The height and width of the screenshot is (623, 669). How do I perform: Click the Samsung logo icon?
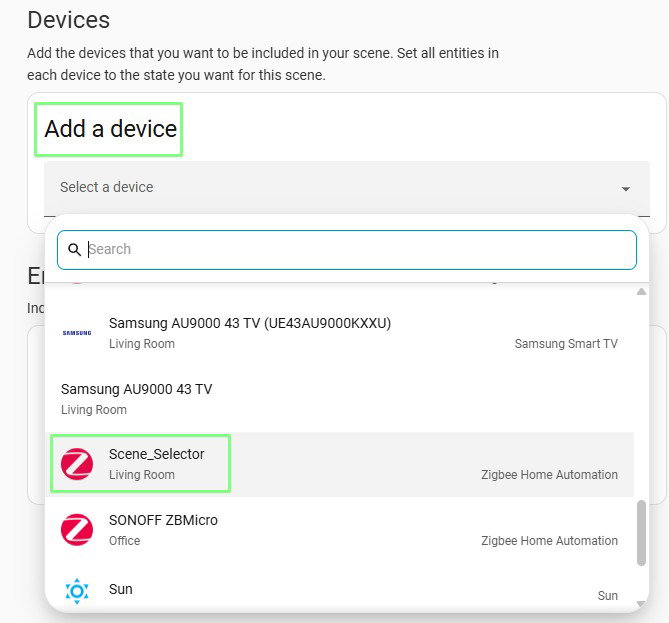coord(77,333)
